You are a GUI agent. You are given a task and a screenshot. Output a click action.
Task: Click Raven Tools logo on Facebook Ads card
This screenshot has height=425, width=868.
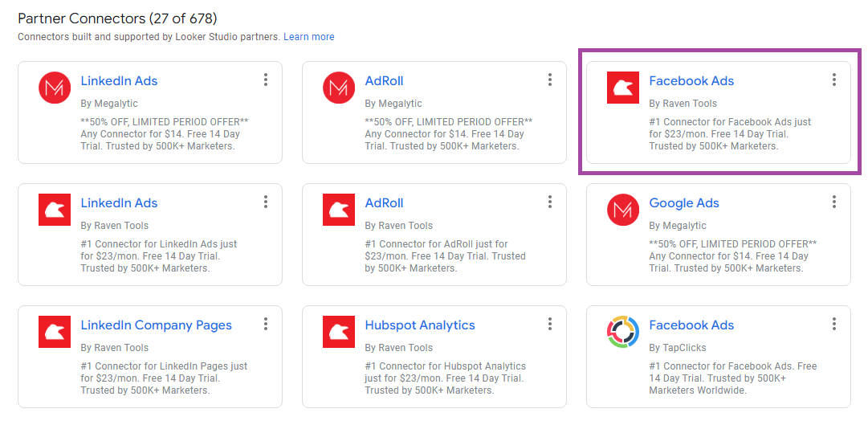tap(623, 88)
